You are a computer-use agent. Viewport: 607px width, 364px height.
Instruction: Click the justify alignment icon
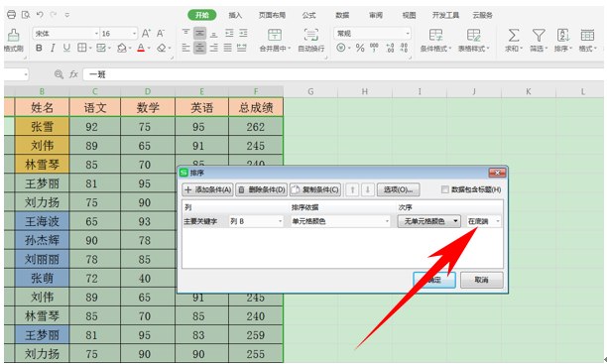pos(228,48)
